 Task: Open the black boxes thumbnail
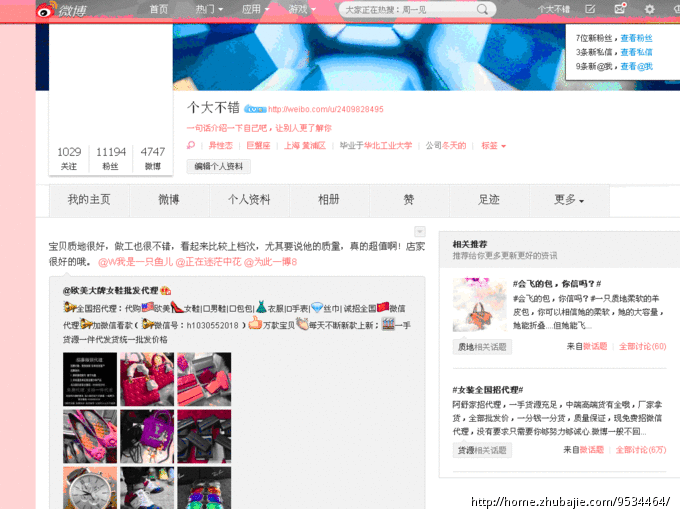click(x=204, y=437)
